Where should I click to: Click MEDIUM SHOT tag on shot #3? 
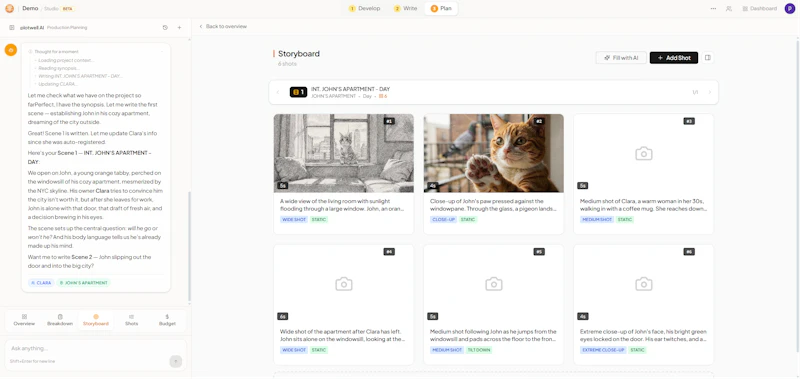pos(597,220)
